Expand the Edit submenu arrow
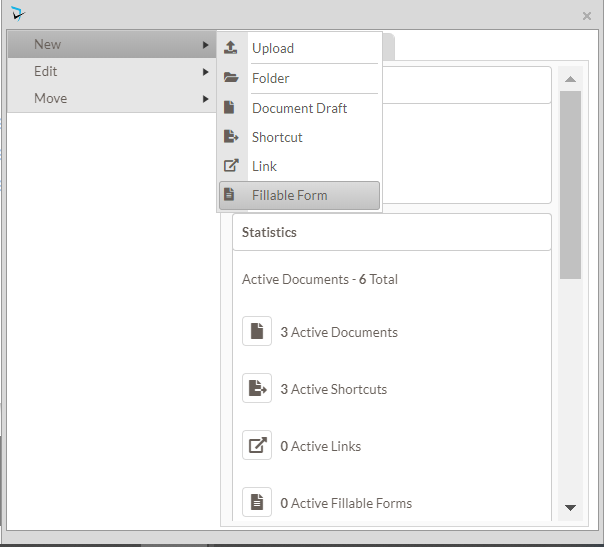The image size is (604, 547). click(x=206, y=72)
